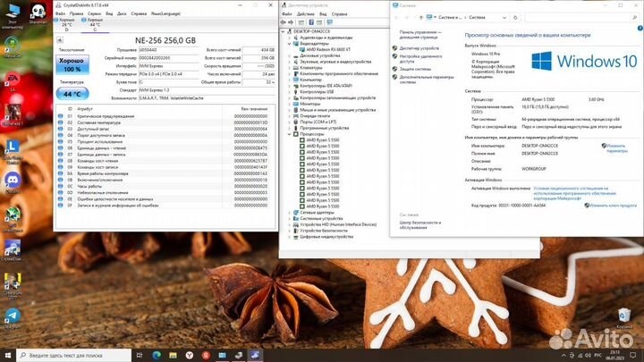Click the blue help icon in the System window
The height and width of the screenshot is (362, 644).
tap(640, 29)
